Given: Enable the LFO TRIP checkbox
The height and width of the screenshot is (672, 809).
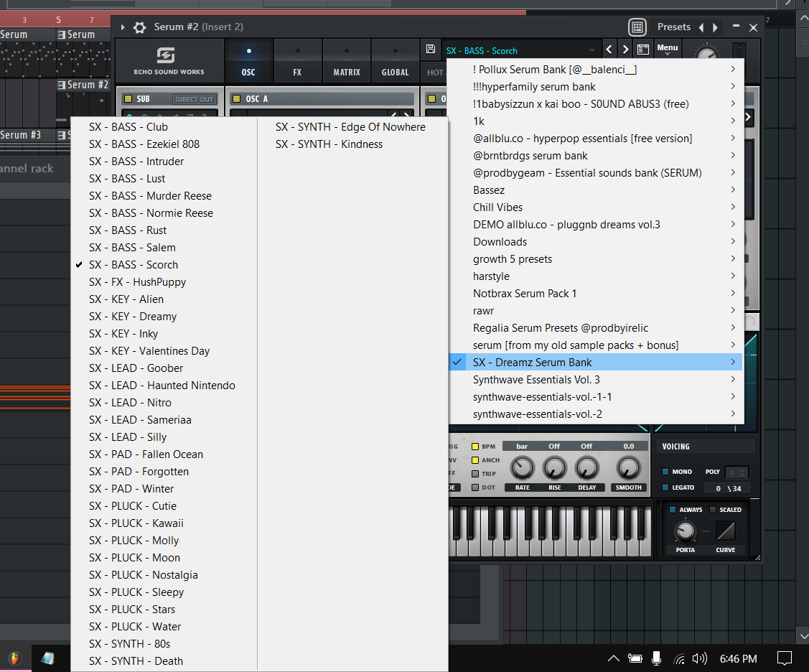Looking at the screenshot, I should coord(475,474).
